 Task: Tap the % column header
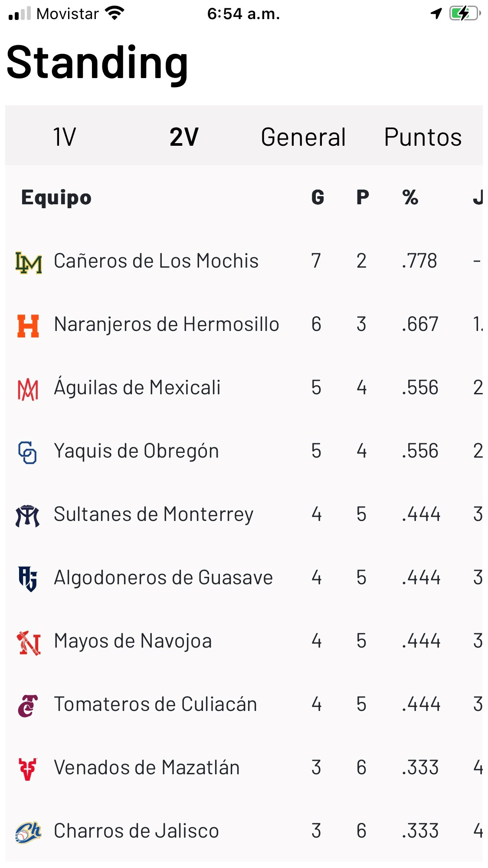tap(410, 198)
